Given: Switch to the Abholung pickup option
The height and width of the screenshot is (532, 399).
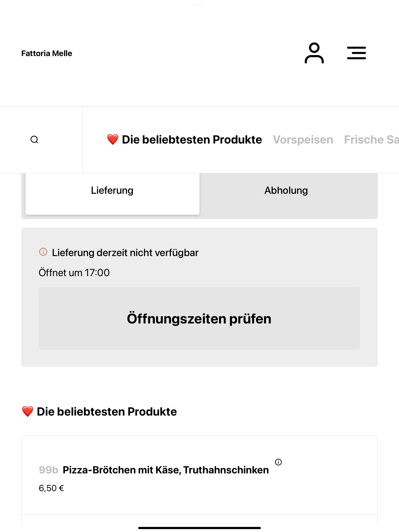Looking at the screenshot, I should point(286,190).
